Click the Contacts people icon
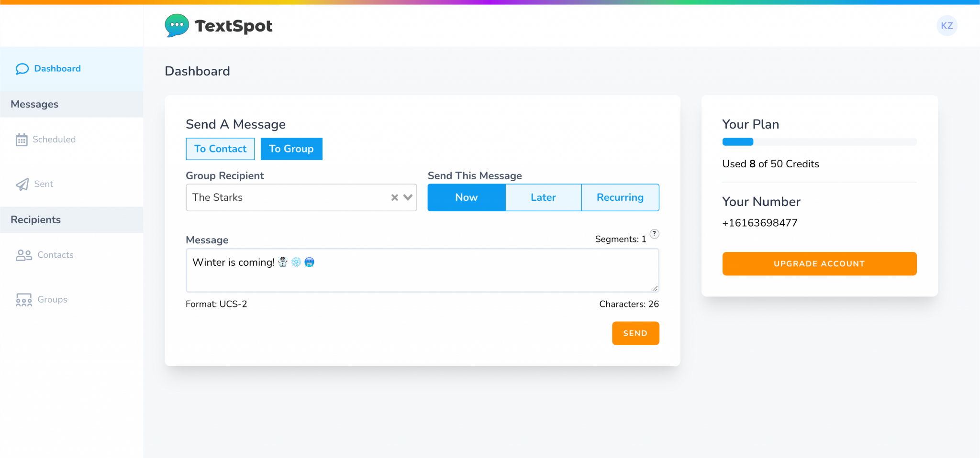The height and width of the screenshot is (458, 980). (x=23, y=255)
